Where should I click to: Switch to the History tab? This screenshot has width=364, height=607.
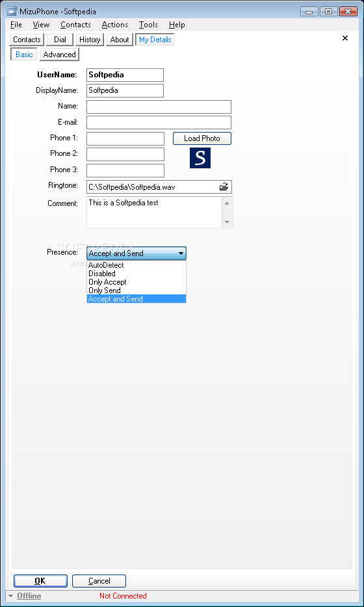pyautogui.click(x=90, y=40)
